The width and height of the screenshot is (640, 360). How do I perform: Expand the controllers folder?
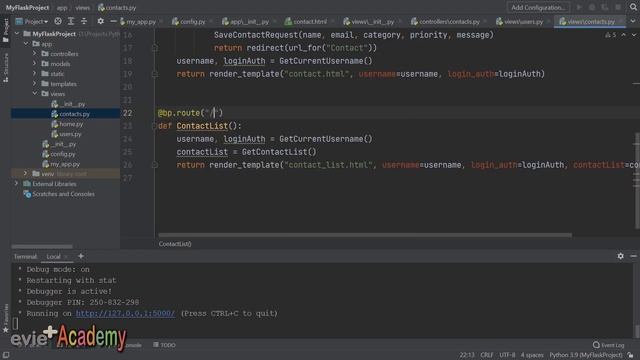35,53
